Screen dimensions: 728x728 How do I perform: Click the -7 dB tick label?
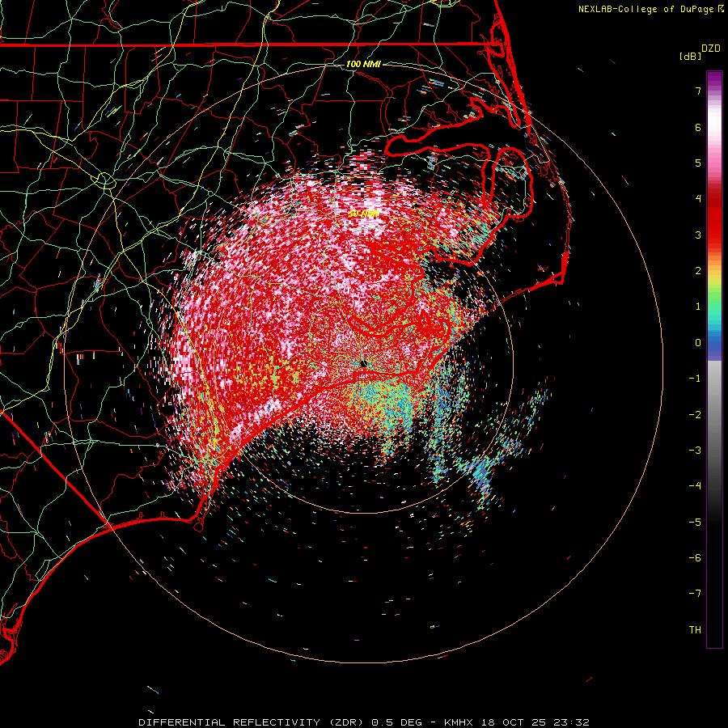695,594
